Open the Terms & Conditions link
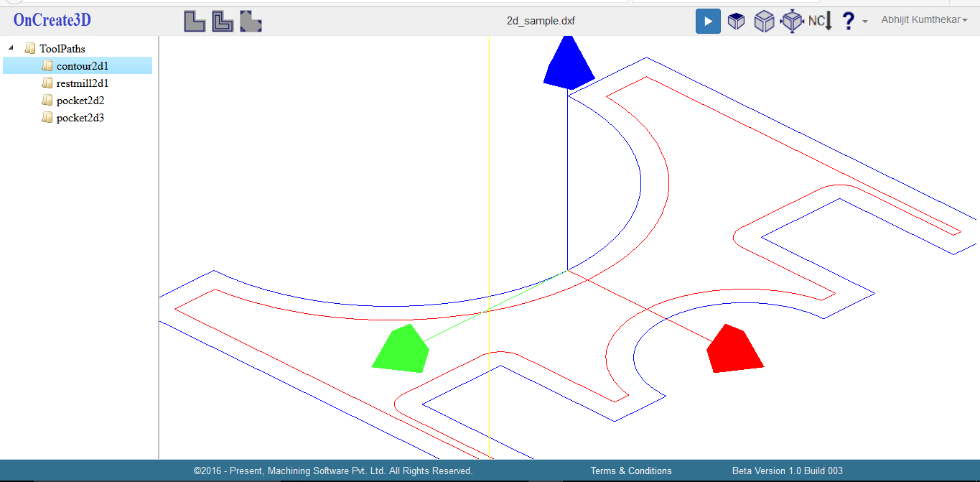The width and height of the screenshot is (980, 482). coord(631,471)
